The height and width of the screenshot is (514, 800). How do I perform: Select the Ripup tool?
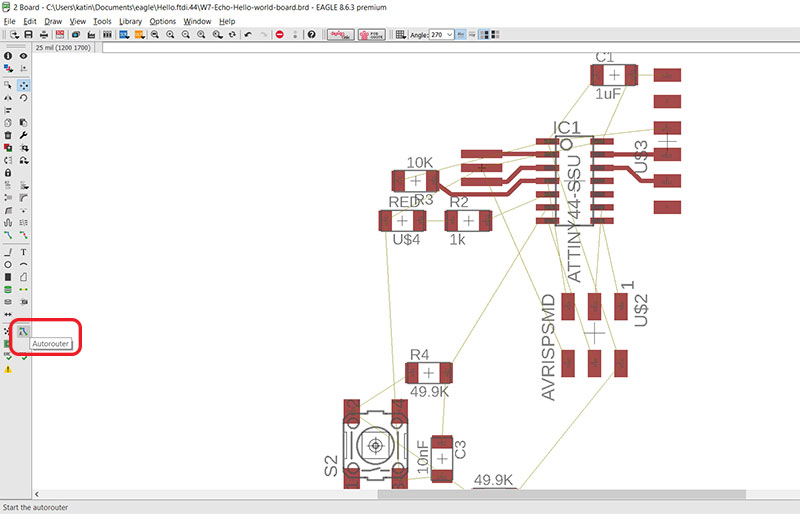(x=23, y=235)
